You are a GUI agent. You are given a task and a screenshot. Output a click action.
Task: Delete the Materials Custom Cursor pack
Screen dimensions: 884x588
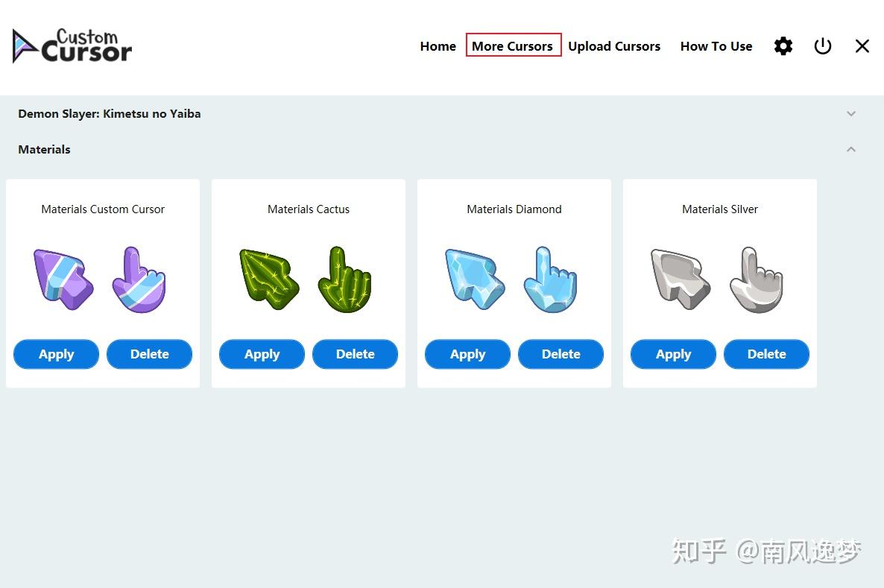pos(149,354)
